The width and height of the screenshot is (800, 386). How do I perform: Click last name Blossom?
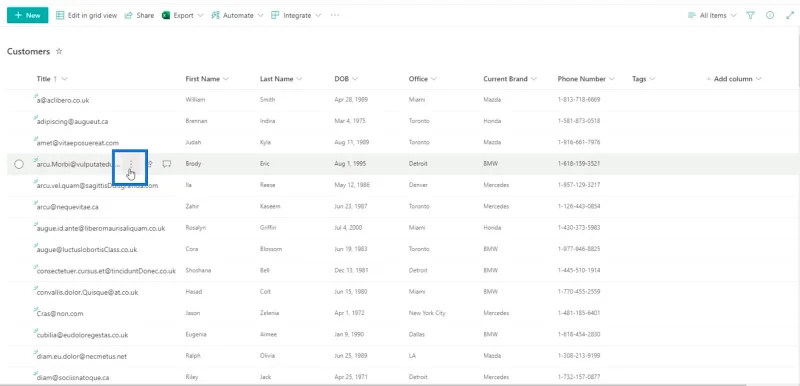pyautogui.click(x=271, y=249)
